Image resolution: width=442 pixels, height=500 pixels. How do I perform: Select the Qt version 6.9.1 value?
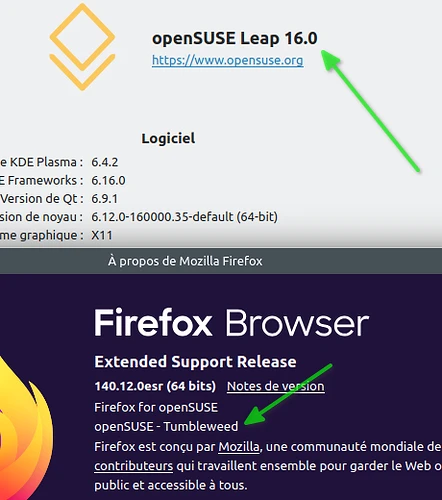(x=104, y=199)
